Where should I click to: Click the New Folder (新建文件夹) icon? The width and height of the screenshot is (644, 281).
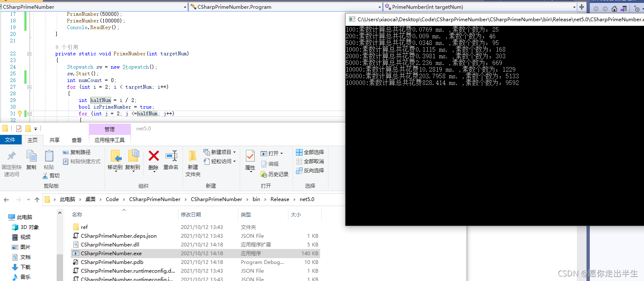193,156
